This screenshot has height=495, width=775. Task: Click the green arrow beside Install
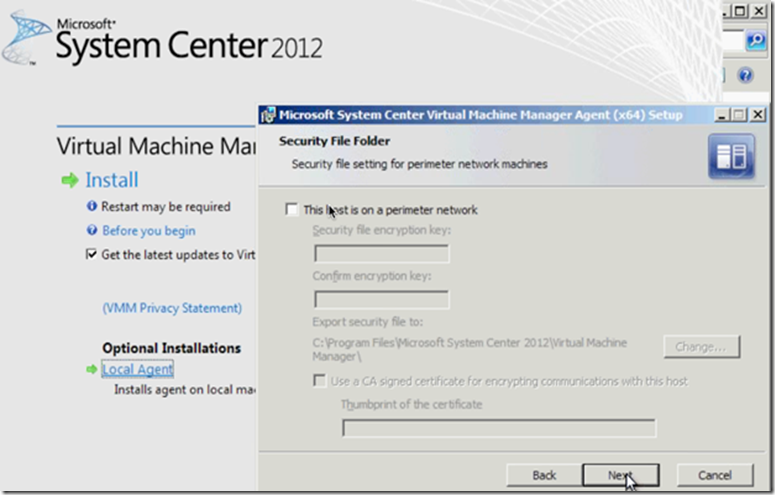pos(70,180)
